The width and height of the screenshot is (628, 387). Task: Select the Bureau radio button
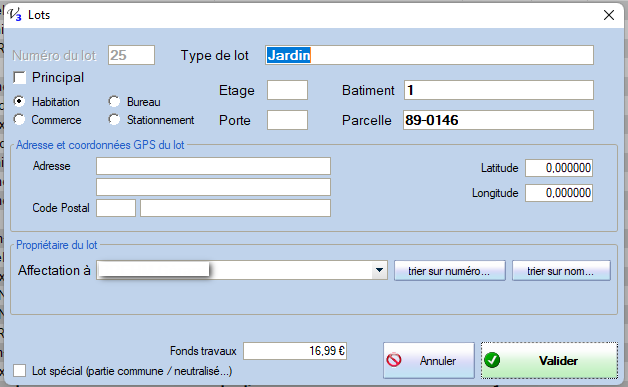114,101
